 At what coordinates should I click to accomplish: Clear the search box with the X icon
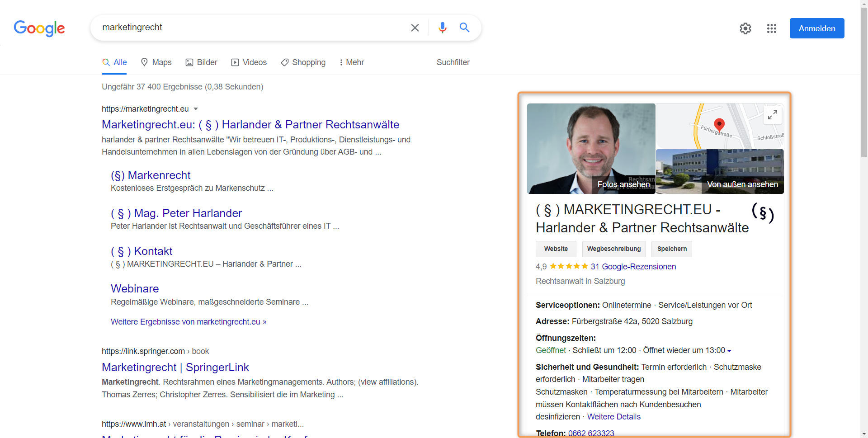pyautogui.click(x=415, y=28)
